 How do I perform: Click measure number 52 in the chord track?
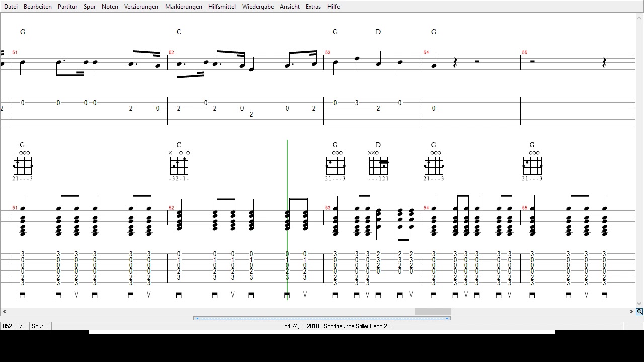[x=171, y=208]
